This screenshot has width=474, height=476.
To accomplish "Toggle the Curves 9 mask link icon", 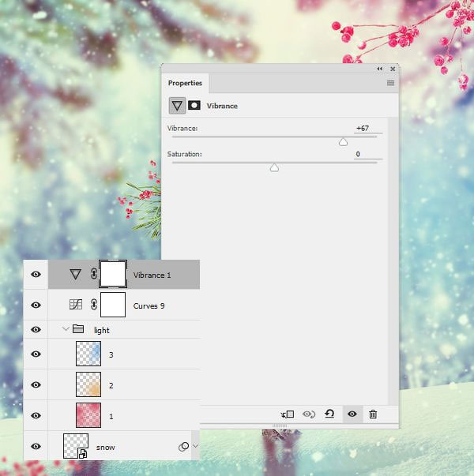I will tap(94, 305).
